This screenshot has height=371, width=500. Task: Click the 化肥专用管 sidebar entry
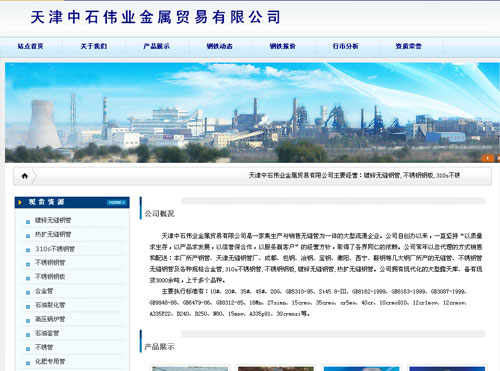coord(50,361)
